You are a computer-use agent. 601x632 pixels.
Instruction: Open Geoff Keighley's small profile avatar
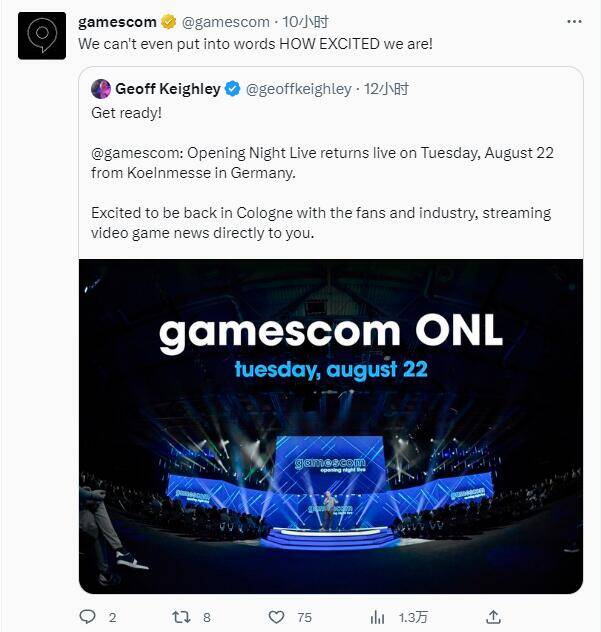click(101, 89)
